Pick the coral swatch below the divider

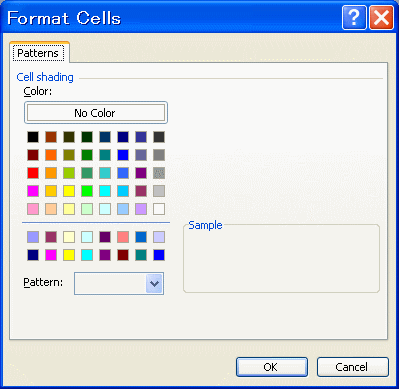click(123, 237)
